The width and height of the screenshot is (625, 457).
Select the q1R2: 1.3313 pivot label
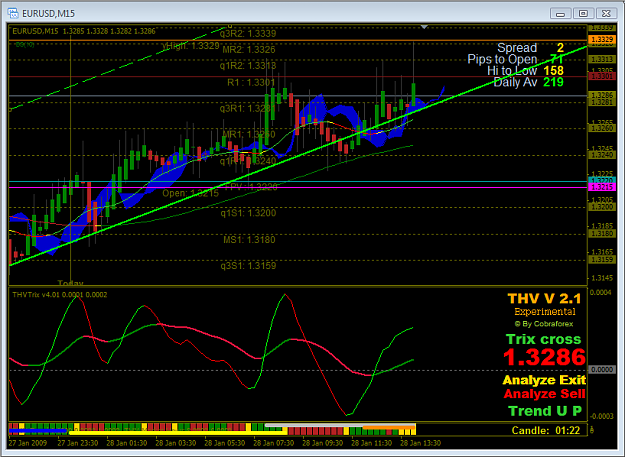click(248, 66)
